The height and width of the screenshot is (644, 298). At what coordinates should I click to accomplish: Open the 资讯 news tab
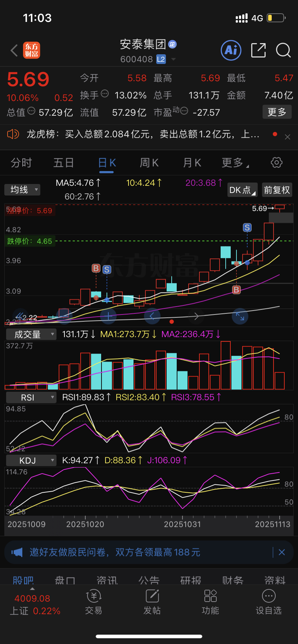[107, 580]
